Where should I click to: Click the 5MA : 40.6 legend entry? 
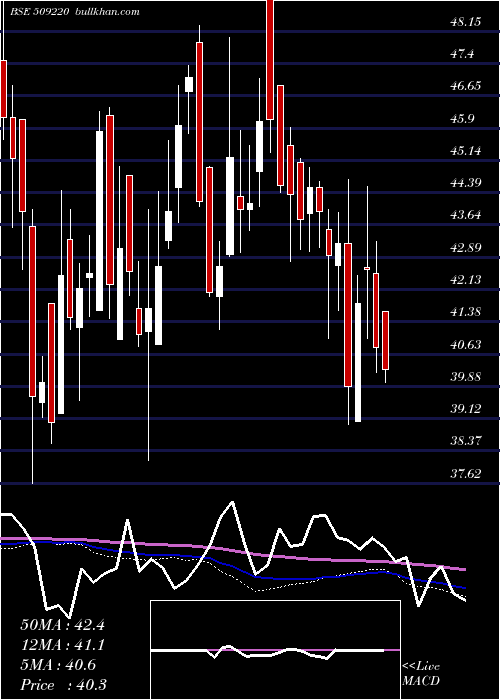coord(58,665)
